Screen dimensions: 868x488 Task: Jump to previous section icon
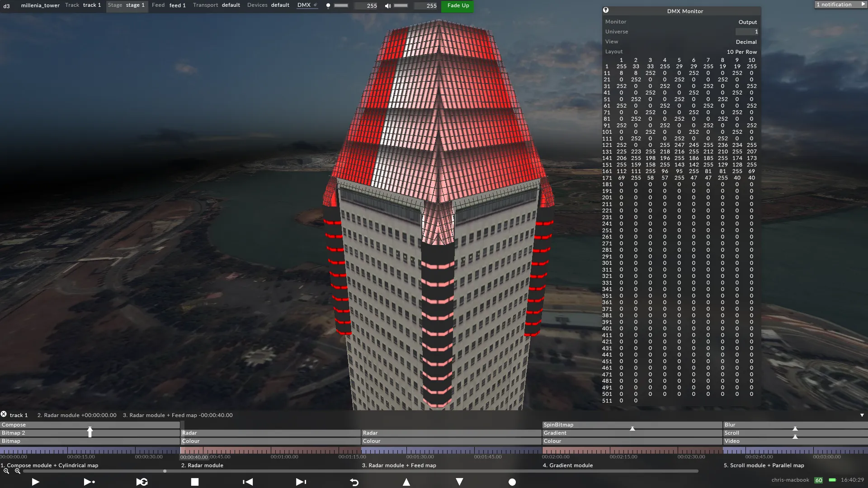(x=248, y=482)
